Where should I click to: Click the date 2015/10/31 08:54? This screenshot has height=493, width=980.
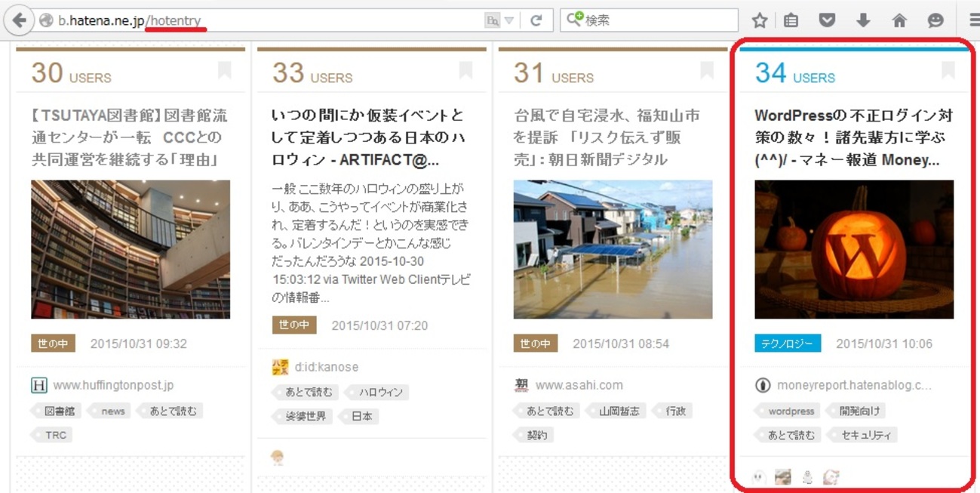[621, 344]
